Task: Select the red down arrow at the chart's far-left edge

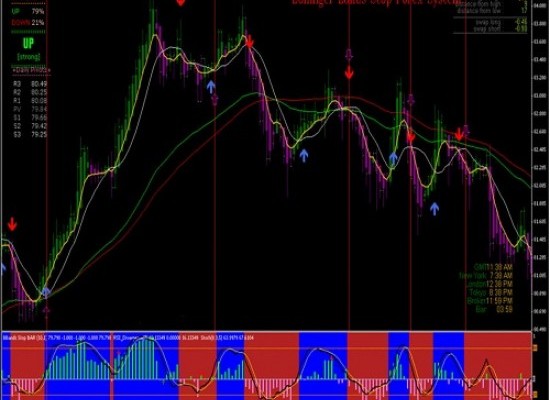Action: click(12, 224)
